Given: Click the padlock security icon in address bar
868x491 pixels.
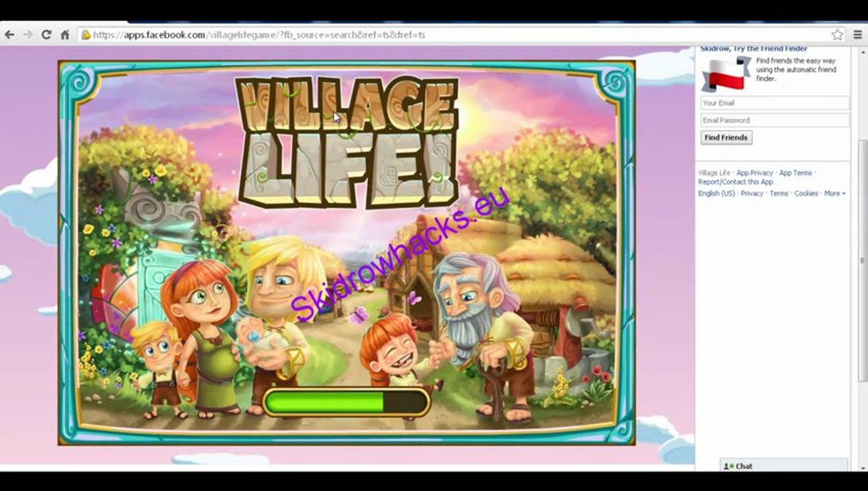Looking at the screenshot, I should [86, 34].
